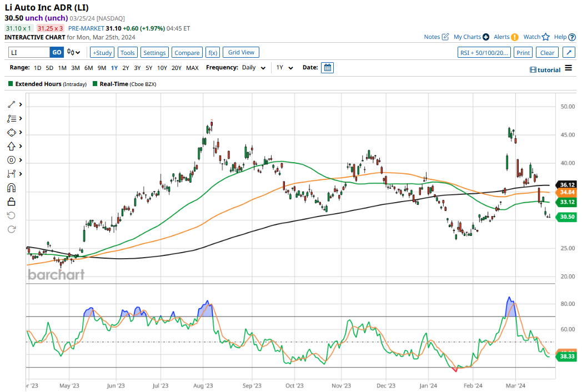Click the calendar date picker icon
The height and width of the screenshot is (392, 582).
pos(328,68)
